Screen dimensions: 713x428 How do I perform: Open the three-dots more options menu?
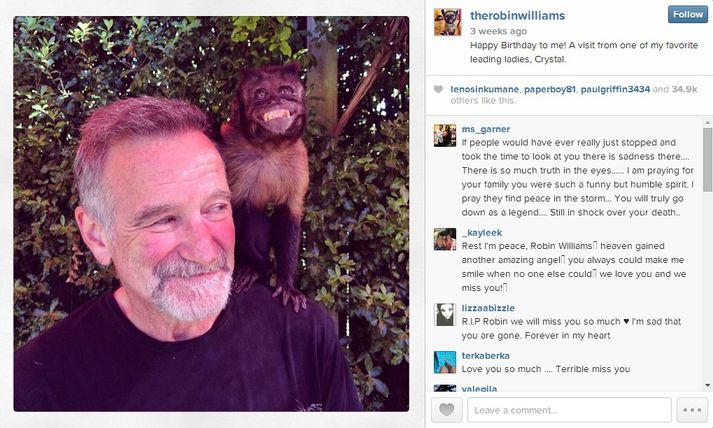pos(691,410)
